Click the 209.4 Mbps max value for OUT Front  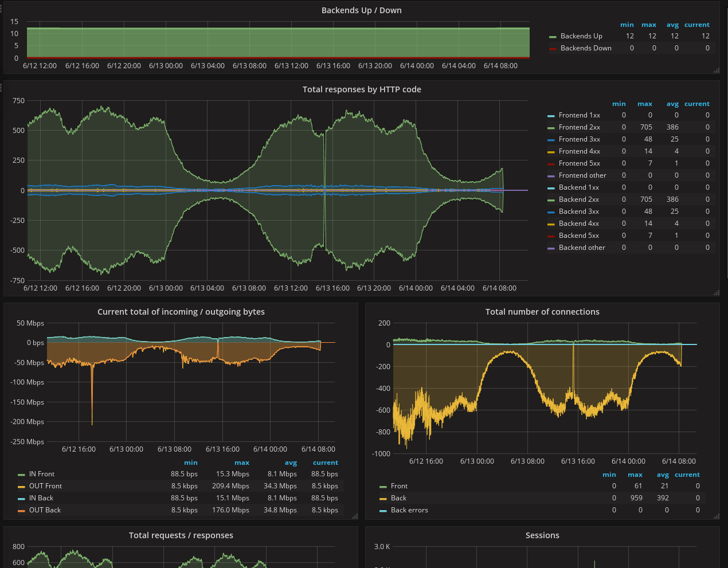click(x=230, y=486)
